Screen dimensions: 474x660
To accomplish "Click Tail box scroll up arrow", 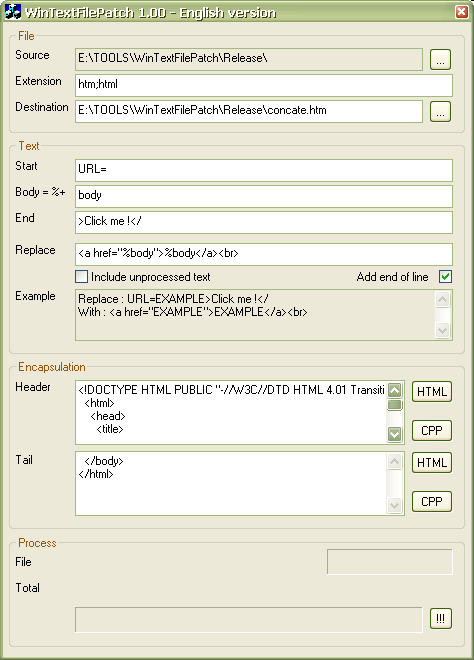I will (394, 461).
